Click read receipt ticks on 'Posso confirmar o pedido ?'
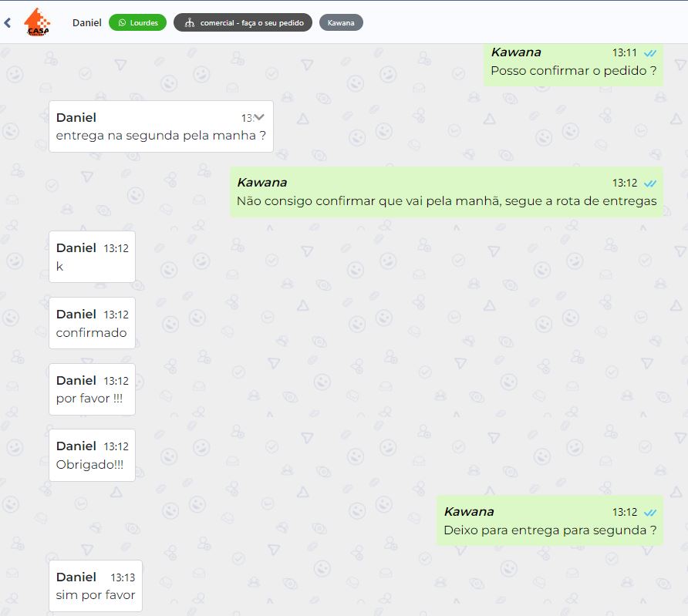688x616 pixels. coord(650,53)
